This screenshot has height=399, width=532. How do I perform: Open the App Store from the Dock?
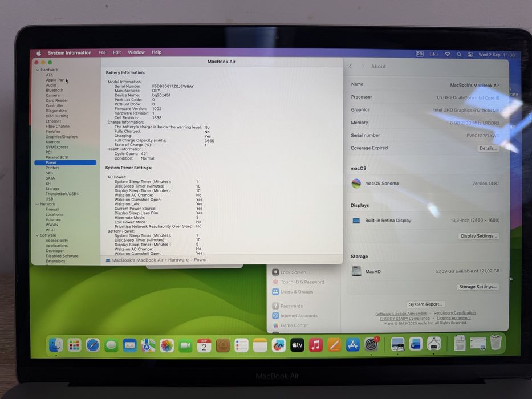tap(353, 345)
